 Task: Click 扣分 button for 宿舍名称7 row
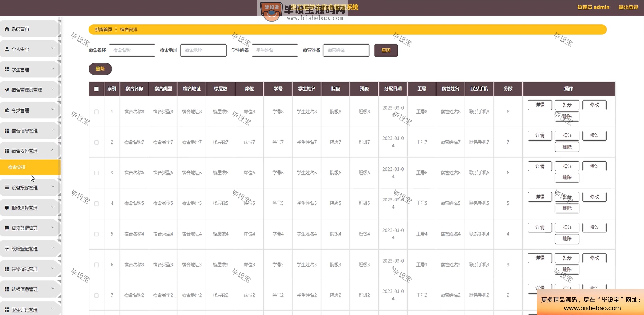click(567, 136)
